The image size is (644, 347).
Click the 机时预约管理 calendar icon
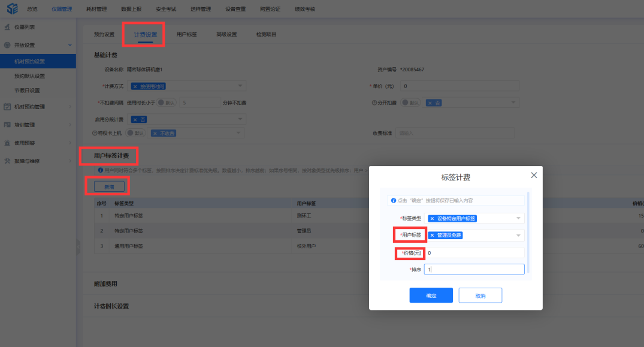7,107
